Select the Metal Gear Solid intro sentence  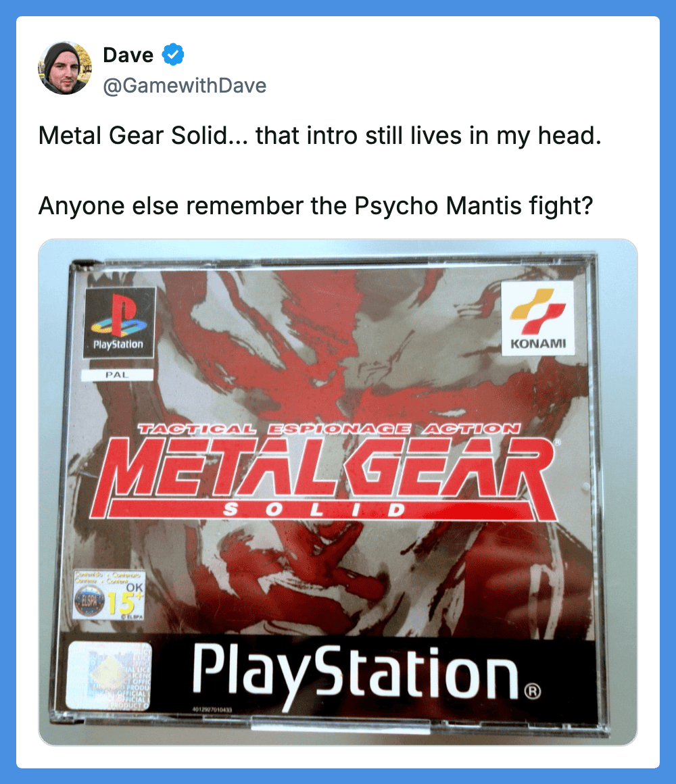pos(320,135)
